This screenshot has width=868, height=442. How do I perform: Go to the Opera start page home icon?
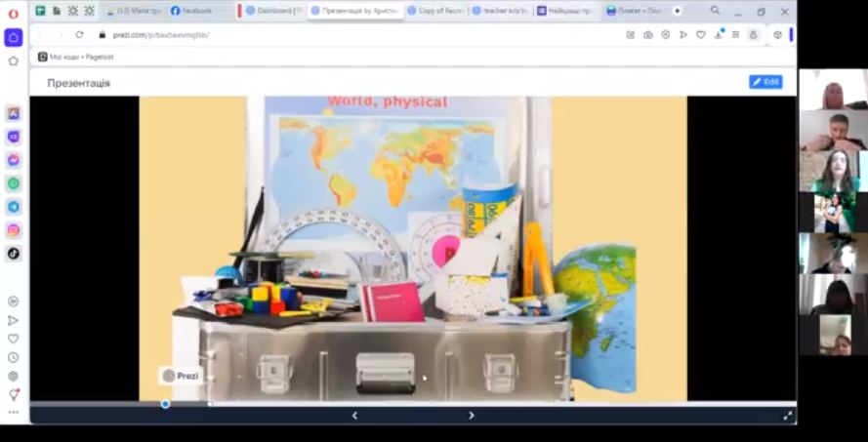coord(14,38)
